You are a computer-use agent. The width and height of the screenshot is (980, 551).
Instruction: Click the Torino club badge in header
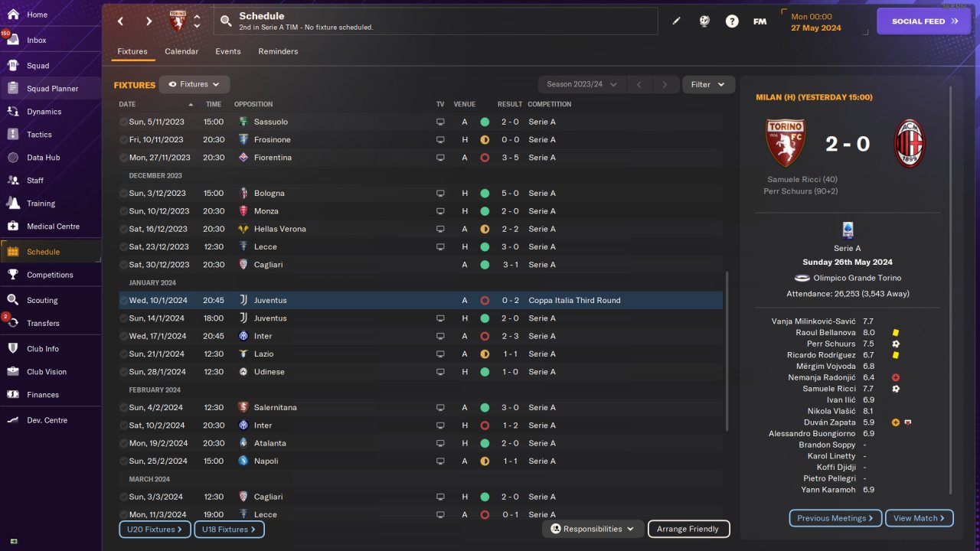178,21
